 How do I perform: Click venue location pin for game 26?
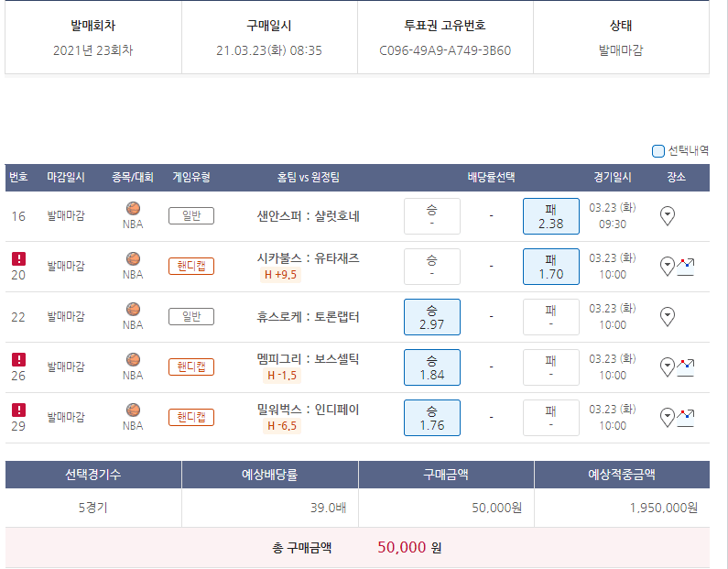(x=668, y=367)
